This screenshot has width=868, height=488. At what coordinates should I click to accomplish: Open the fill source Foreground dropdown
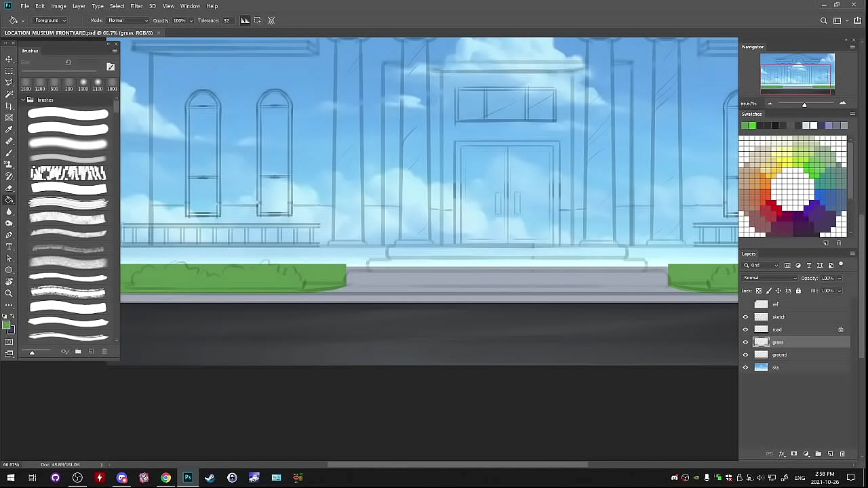51,20
